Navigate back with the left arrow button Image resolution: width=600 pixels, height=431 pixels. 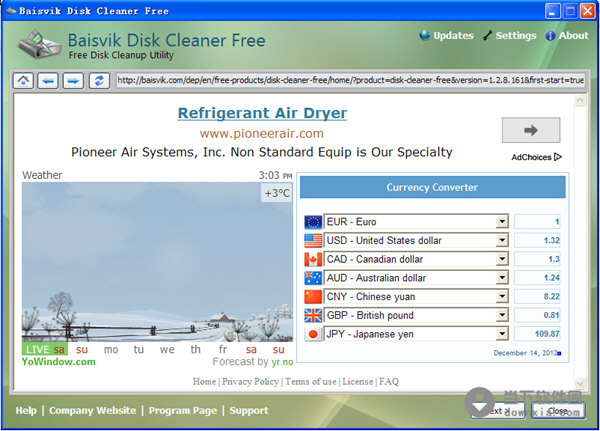[48, 81]
